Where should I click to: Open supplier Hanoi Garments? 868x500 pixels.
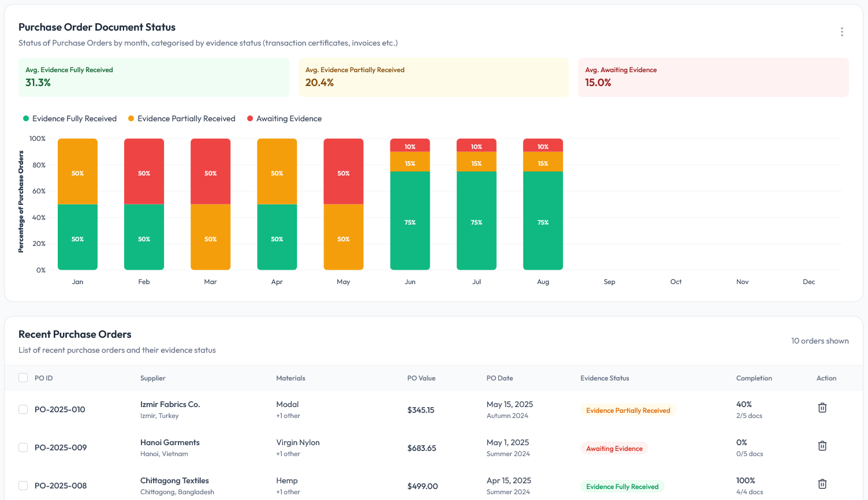click(170, 442)
